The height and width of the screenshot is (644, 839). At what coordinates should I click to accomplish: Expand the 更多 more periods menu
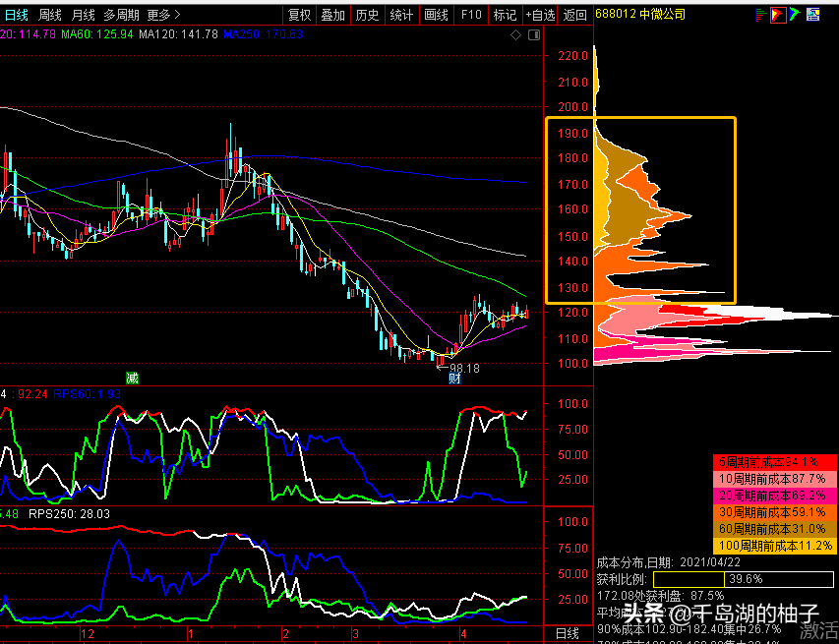tap(163, 15)
